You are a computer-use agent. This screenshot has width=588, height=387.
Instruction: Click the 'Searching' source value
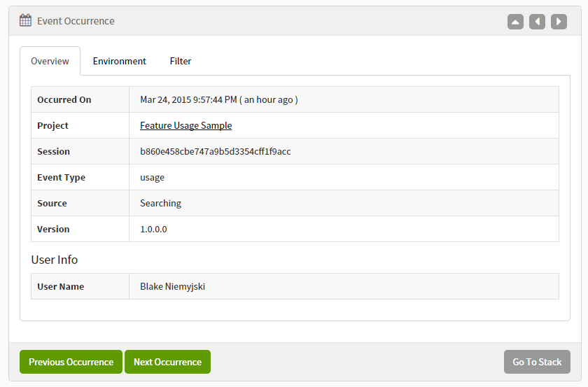pos(160,203)
